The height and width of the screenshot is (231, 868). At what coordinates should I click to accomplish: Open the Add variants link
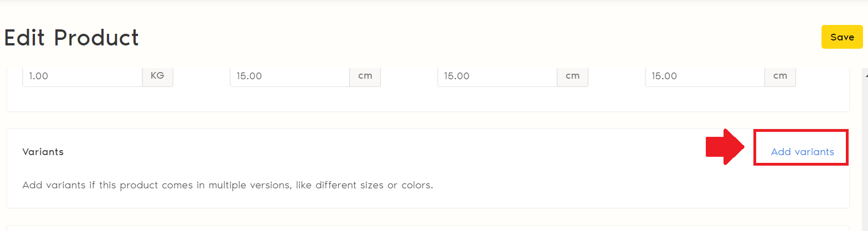coord(802,152)
